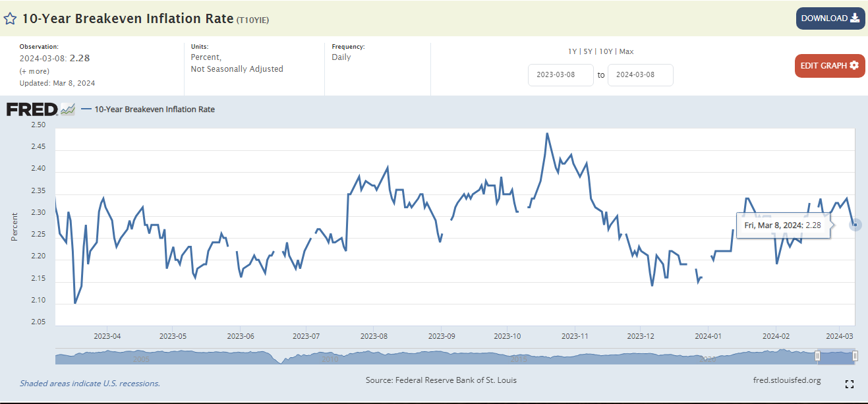Click the blue legend line marker

(x=86, y=109)
